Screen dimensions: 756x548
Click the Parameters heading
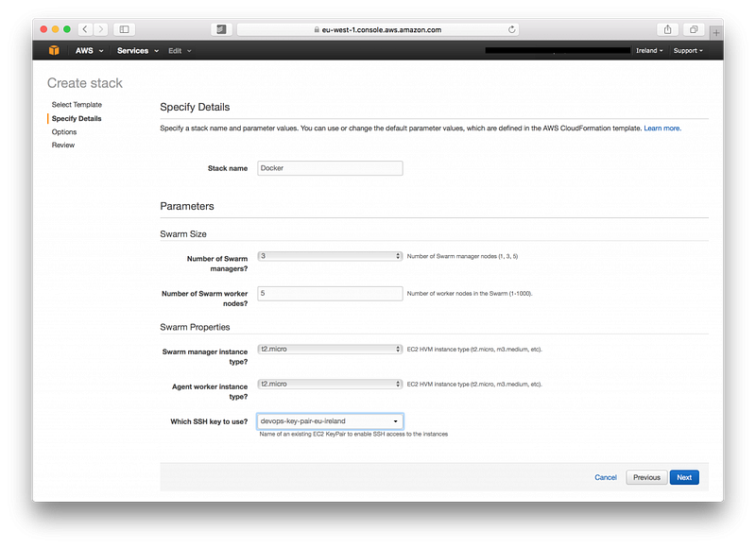tap(187, 206)
